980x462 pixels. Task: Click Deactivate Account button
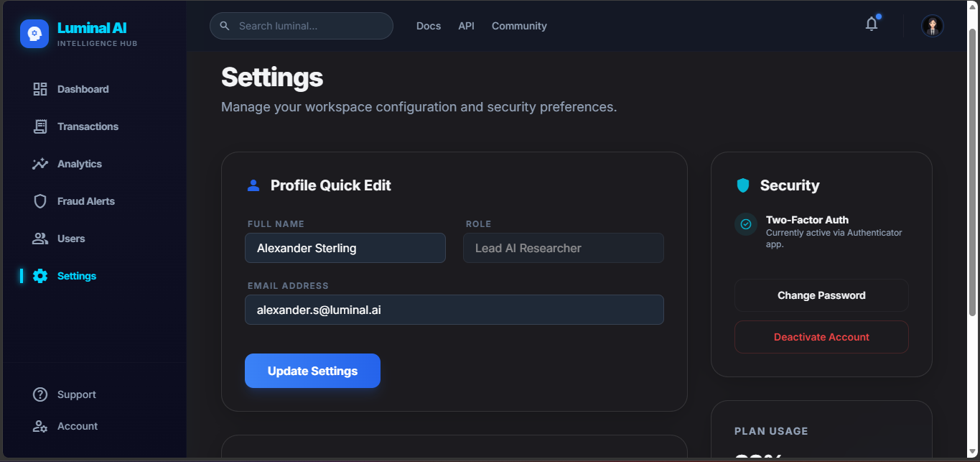click(x=821, y=337)
